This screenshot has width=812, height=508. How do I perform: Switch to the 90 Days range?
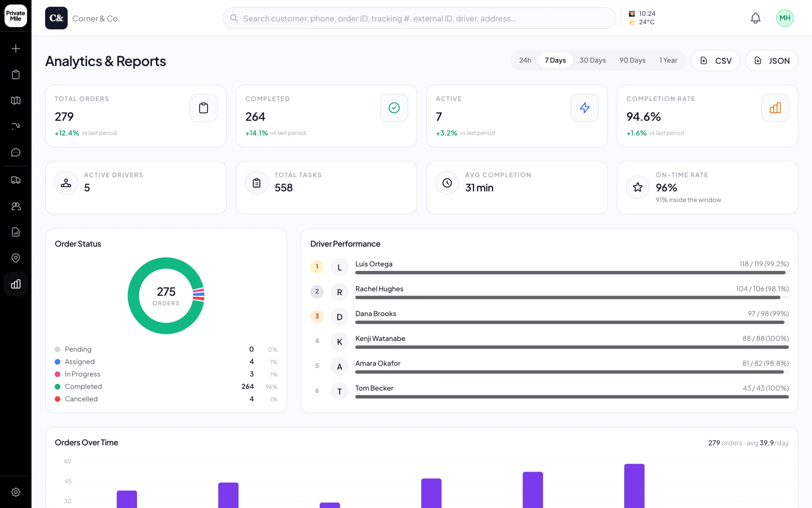pos(633,60)
